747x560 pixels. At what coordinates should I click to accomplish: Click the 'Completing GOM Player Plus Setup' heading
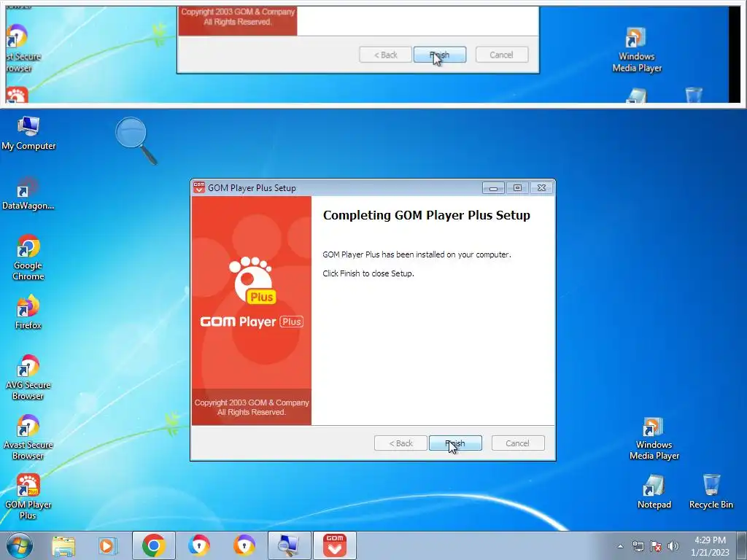click(x=426, y=215)
